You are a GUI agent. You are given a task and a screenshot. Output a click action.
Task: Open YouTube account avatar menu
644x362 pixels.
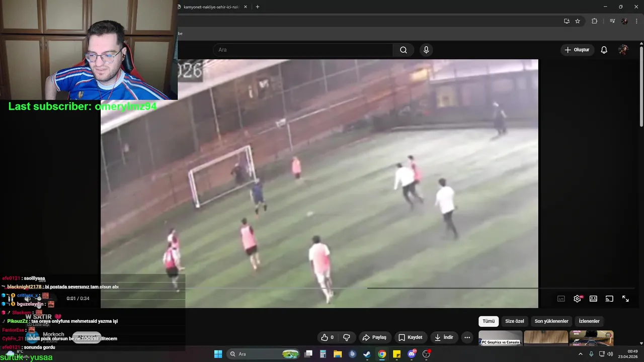(x=623, y=50)
